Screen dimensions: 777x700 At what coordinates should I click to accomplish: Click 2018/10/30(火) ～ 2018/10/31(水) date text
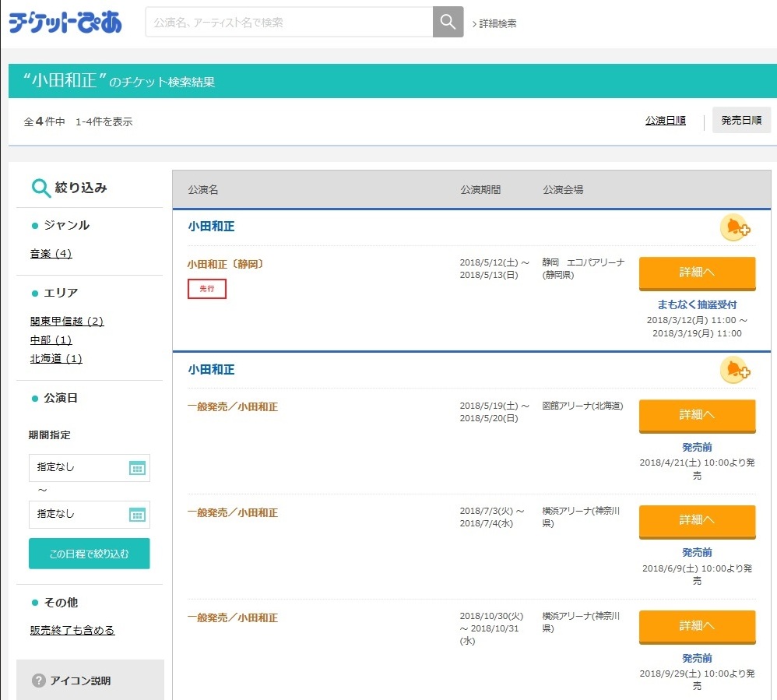click(x=491, y=628)
